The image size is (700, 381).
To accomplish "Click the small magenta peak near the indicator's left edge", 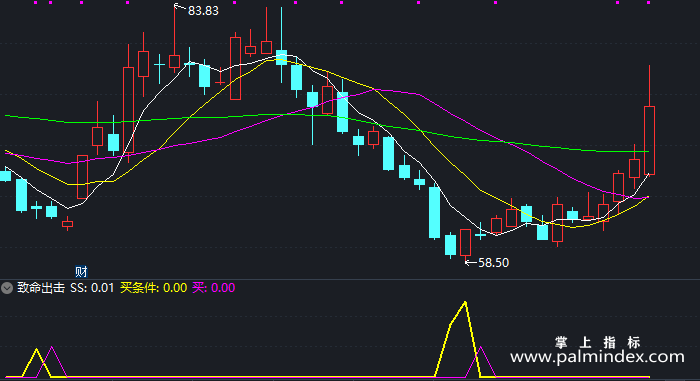I will (52, 349).
